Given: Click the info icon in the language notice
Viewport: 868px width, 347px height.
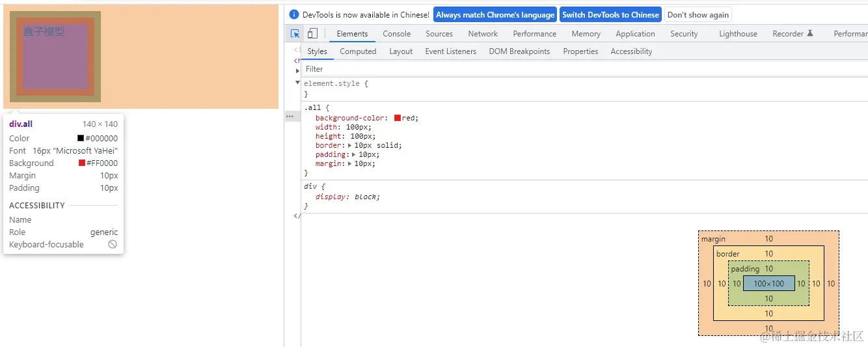Looking at the screenshot, I should (x=294, y=14).
